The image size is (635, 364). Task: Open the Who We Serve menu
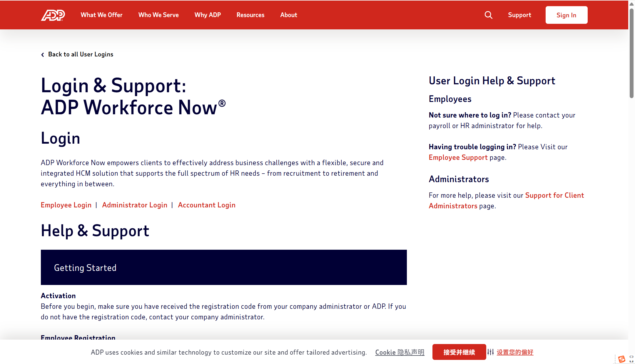(x=158, y=15)
